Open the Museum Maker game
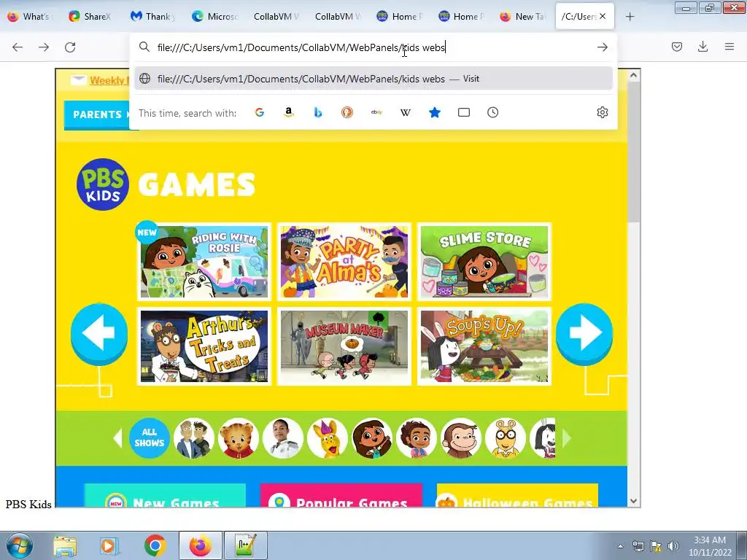Viewport: 747px width, 560px height. tap(344, 346)
